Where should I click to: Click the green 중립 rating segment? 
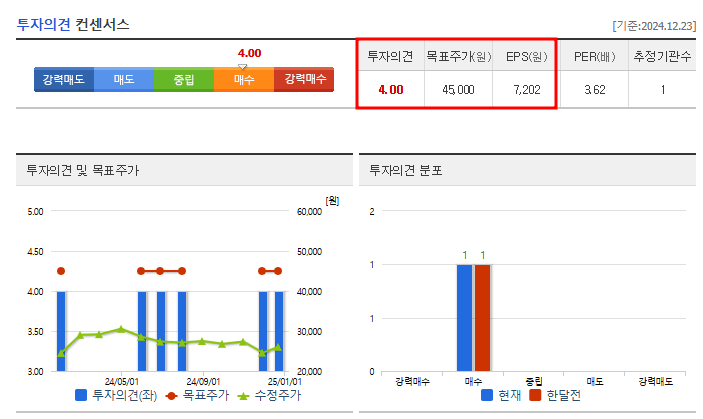pos(184,79)
